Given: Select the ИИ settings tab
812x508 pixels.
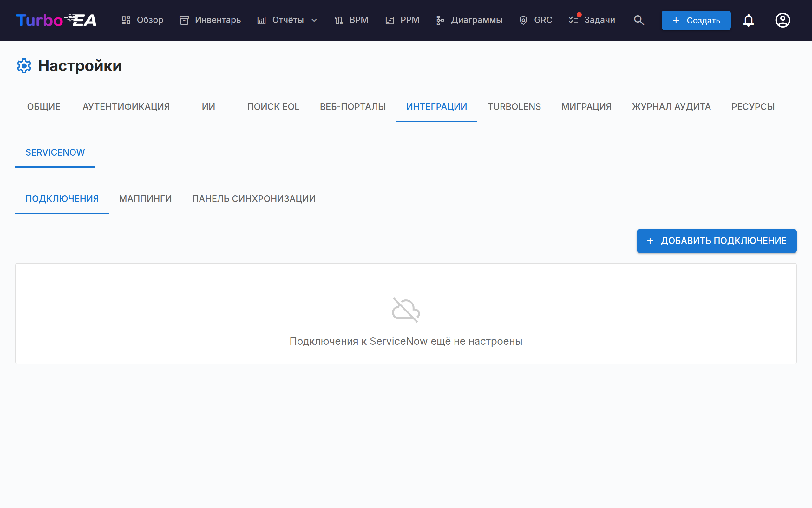Looking at the screenshot, I should [x=208, y=106].
